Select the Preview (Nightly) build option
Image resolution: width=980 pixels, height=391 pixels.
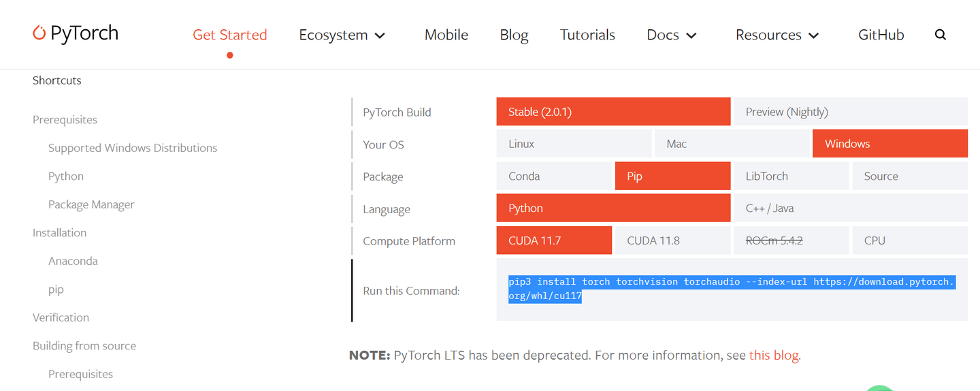[850, 112]
